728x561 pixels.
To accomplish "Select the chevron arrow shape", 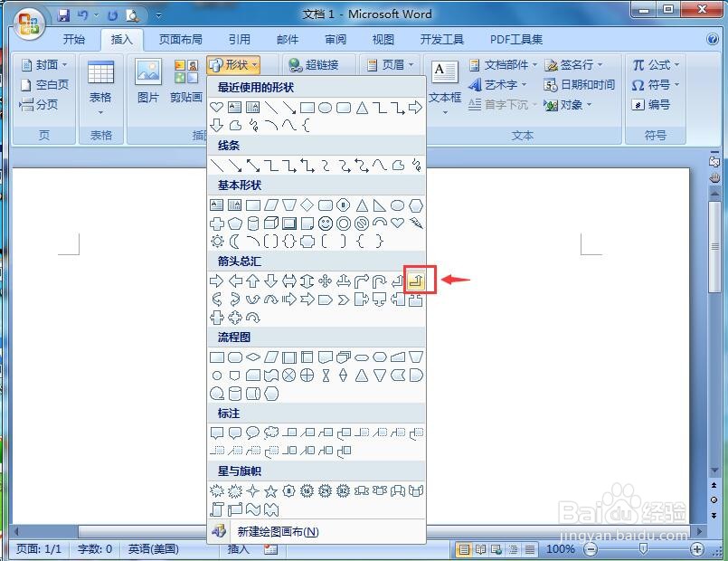I will point(343,300).
